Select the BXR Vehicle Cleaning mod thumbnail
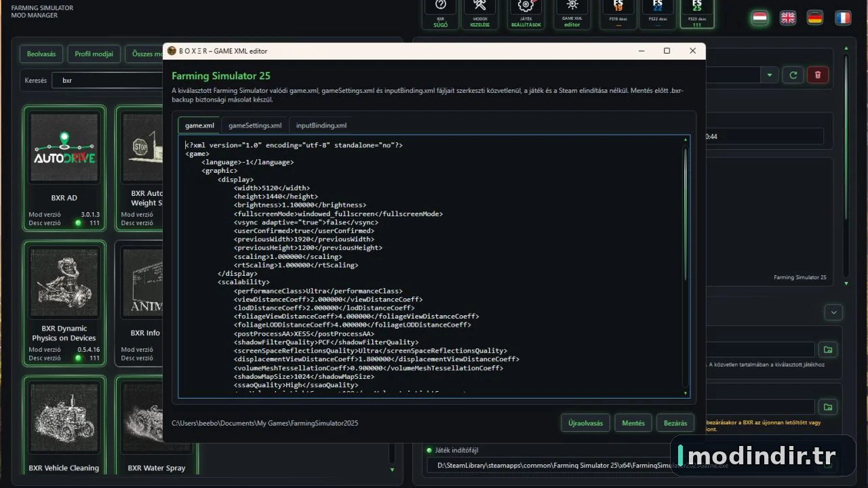Screen dimensions: 868x488 pos(64,417)
